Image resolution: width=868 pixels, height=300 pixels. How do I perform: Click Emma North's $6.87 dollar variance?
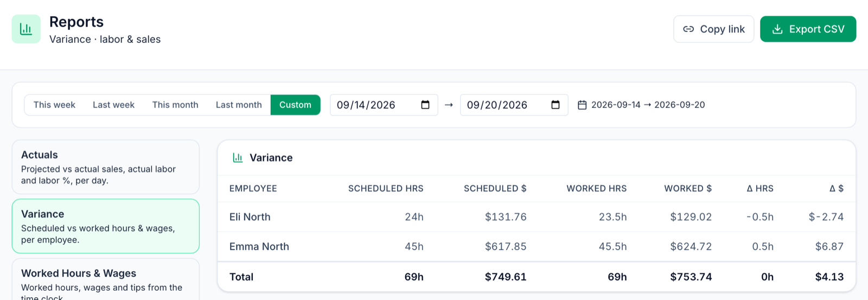point(829,247)
